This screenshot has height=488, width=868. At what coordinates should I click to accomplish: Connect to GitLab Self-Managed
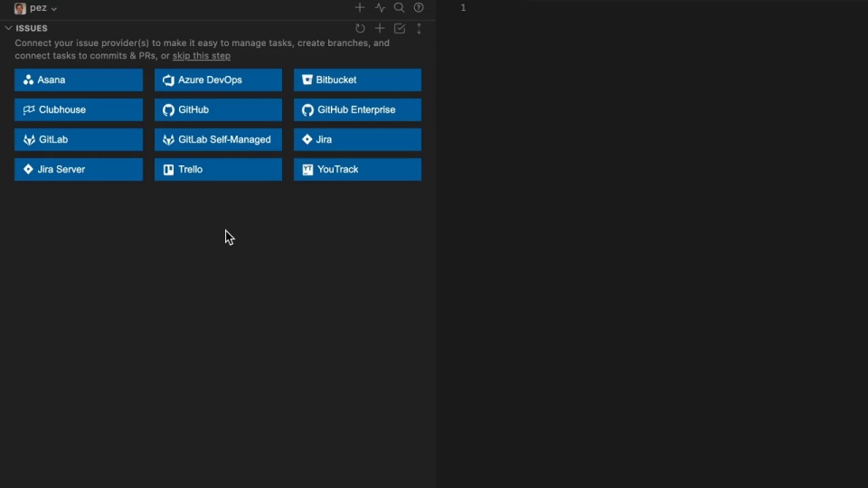[218, 139]
